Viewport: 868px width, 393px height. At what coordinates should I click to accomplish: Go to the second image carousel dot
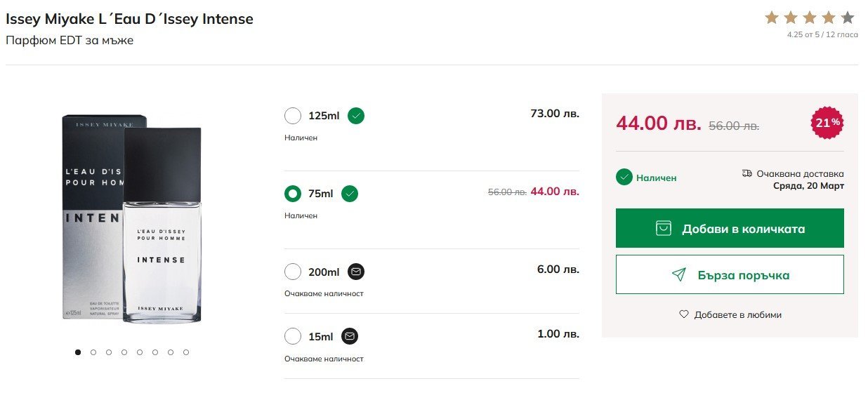[93, 352]
